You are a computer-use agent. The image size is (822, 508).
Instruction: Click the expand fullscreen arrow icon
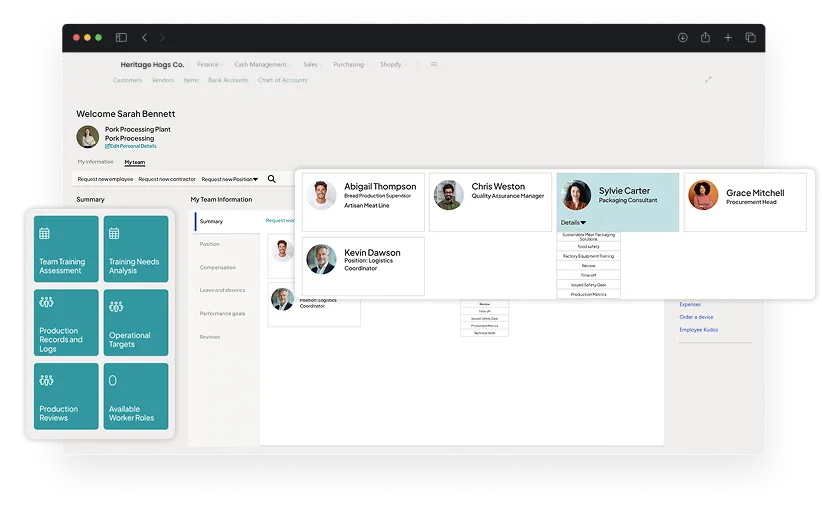click(708, 79)
